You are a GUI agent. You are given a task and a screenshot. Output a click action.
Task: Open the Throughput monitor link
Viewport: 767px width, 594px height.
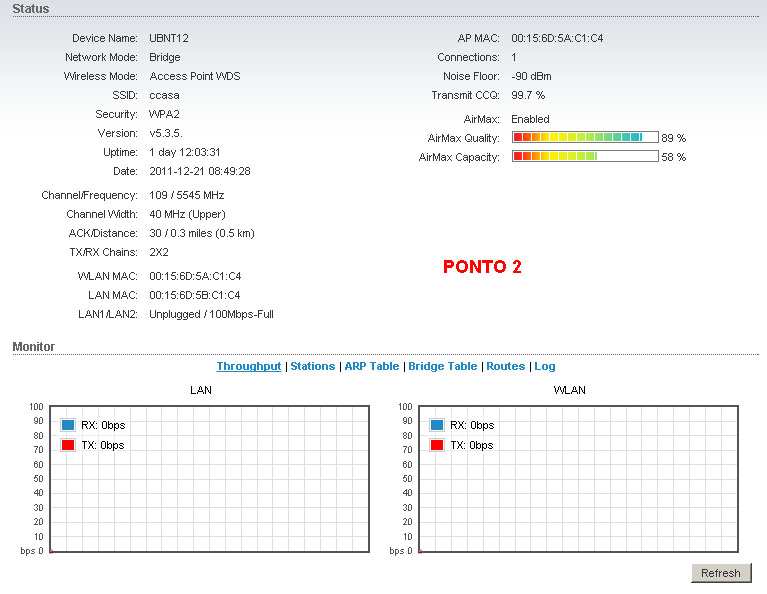[248, 366]
